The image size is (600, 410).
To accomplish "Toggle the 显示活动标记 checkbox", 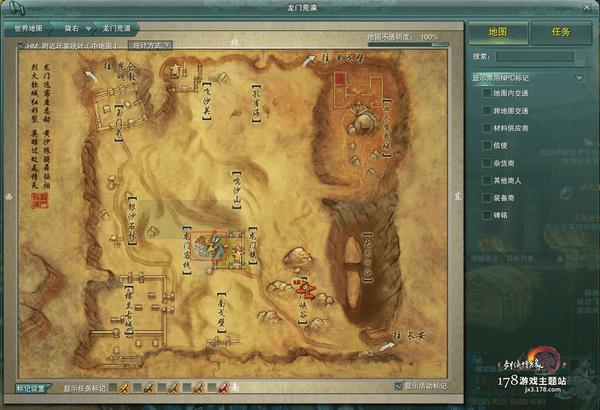I will [399, 385].
